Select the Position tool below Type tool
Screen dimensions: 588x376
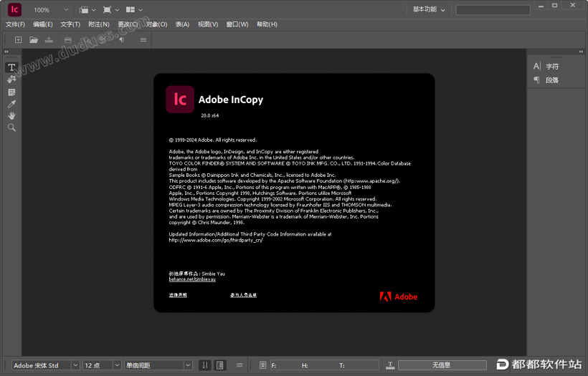[11, 79]
